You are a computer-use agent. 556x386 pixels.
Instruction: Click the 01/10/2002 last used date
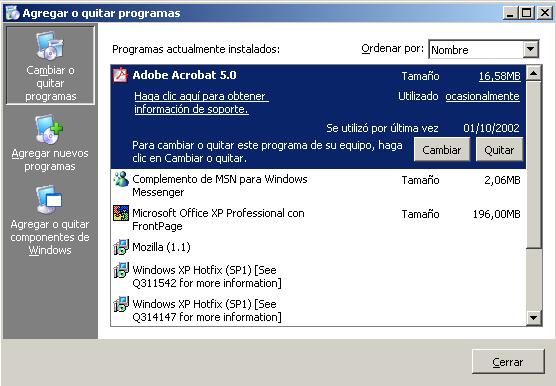coord(491,128)
